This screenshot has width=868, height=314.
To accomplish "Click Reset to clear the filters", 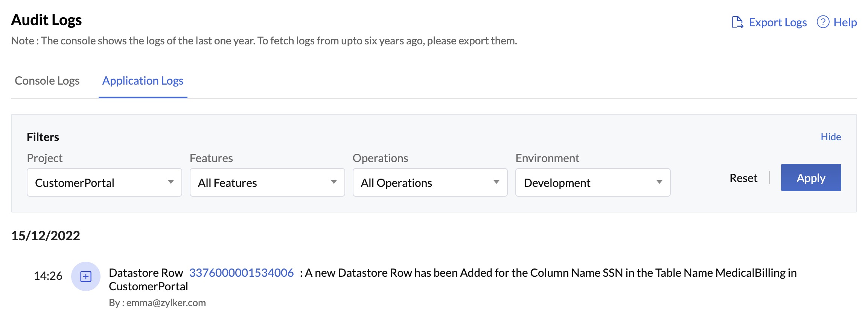I will [743, 178].
